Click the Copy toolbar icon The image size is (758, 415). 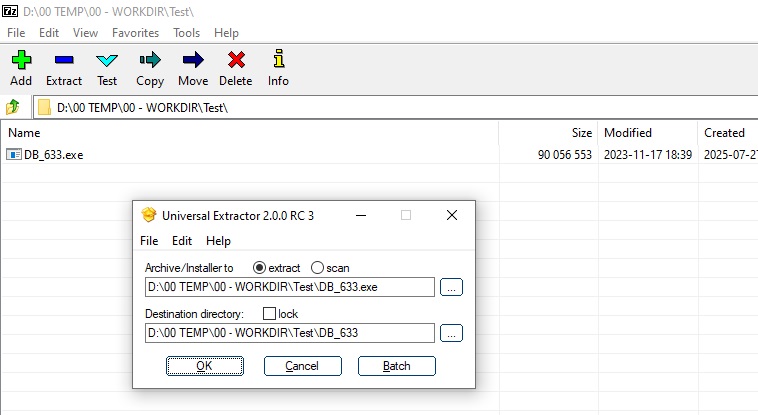(150, 60)
